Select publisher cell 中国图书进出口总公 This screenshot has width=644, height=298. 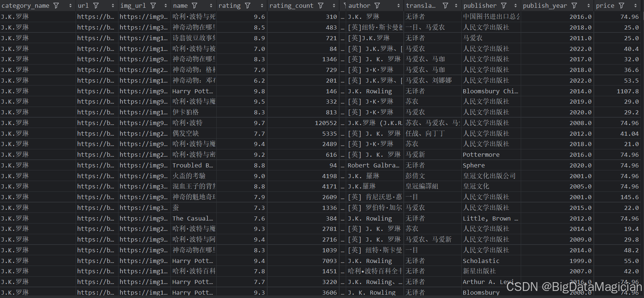click(491, 17)
